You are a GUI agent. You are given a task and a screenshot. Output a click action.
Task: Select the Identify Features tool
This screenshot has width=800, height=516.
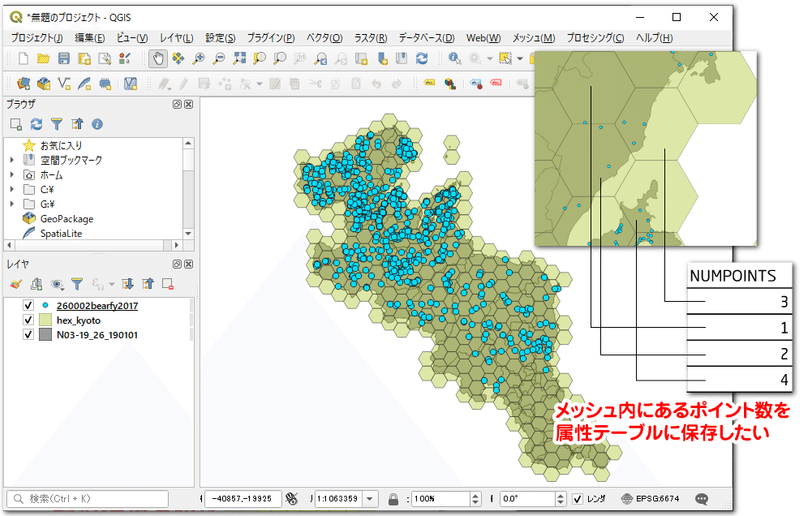[x=454, y=59]
